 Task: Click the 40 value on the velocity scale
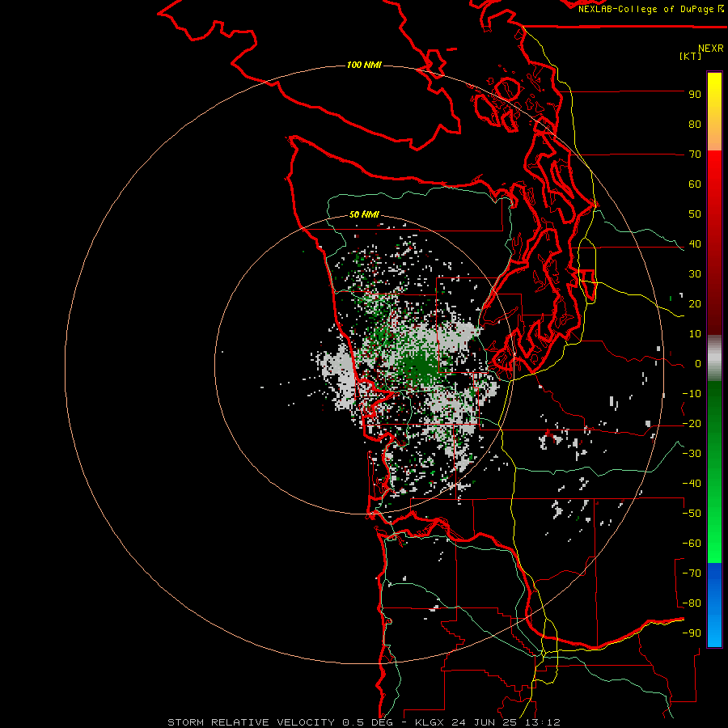click(695, 244)
